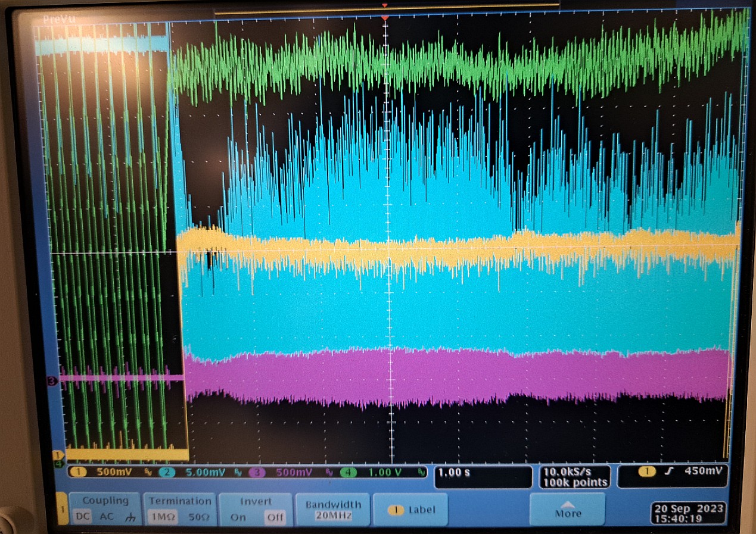Screen dimensions: 756x534
Task: Select the channel 3 magenta badge
Action: (257, 472)
